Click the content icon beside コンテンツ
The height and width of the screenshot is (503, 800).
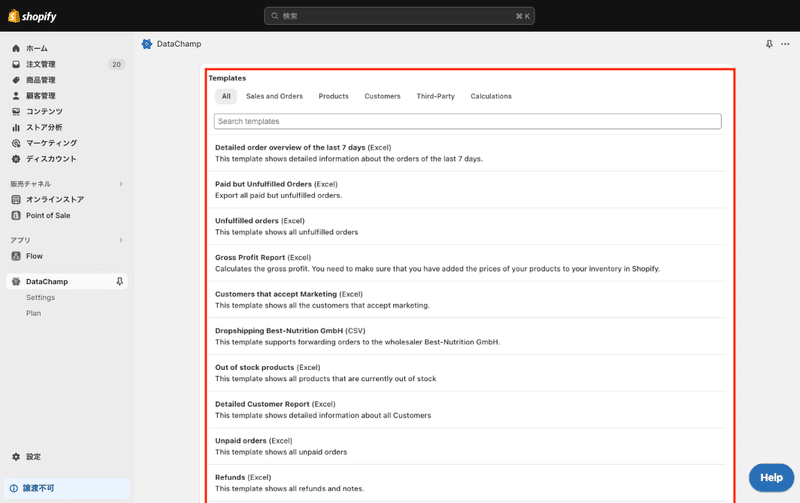16,112
